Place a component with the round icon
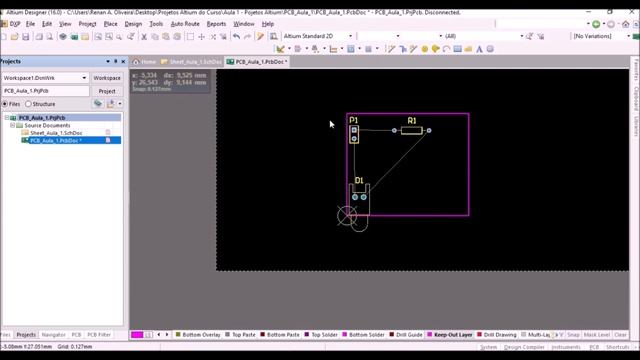The image size is (640, 360). 490,49
